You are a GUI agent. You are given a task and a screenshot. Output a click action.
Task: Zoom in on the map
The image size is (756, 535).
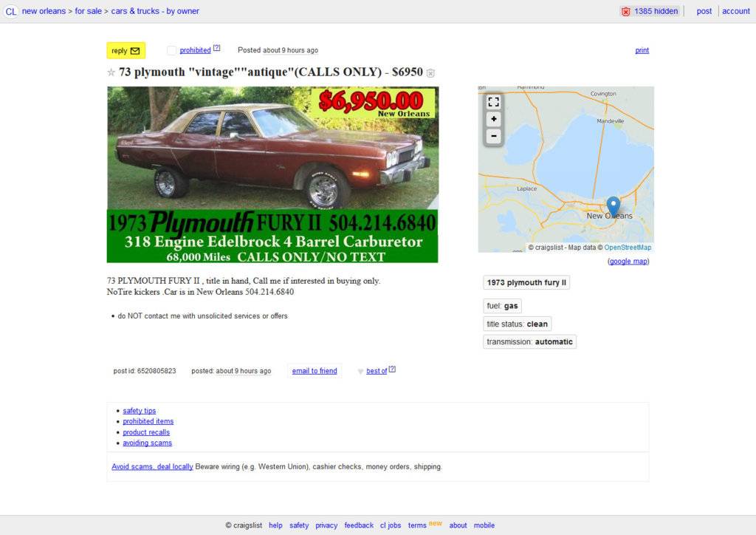pos(493,119)
